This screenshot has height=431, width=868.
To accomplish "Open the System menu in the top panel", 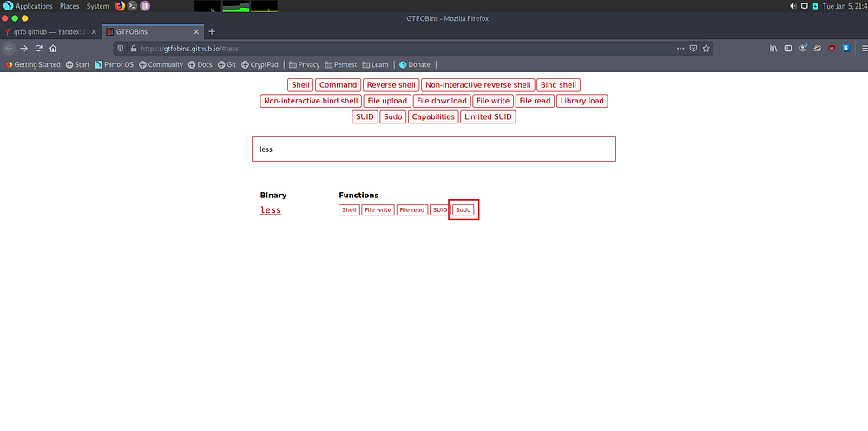I will click(97, 6).
